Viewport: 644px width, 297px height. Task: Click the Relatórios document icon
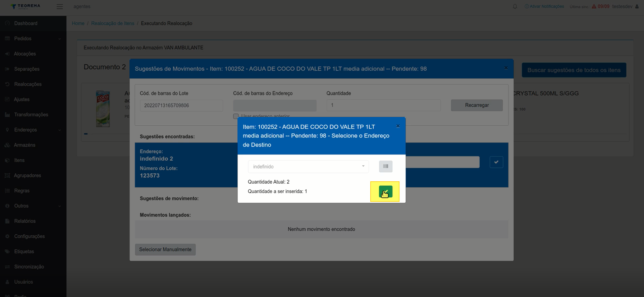pos(7,221)
